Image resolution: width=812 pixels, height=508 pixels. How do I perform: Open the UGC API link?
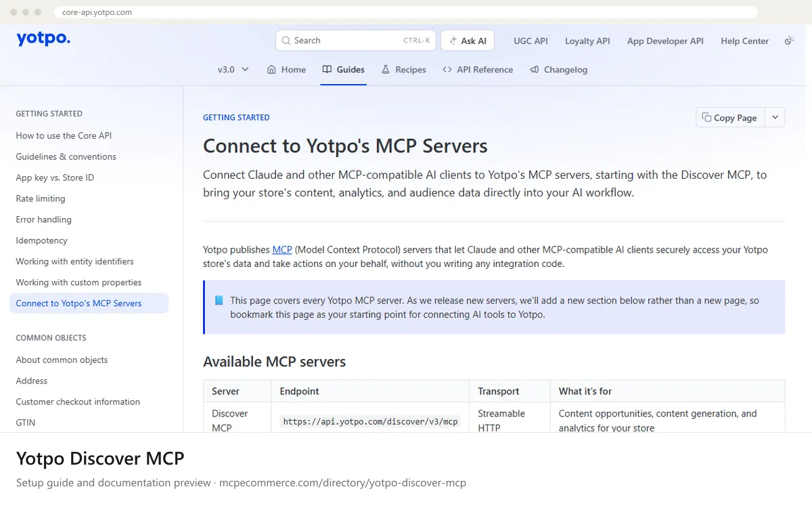pyautogui.click(x=531, y=41)
